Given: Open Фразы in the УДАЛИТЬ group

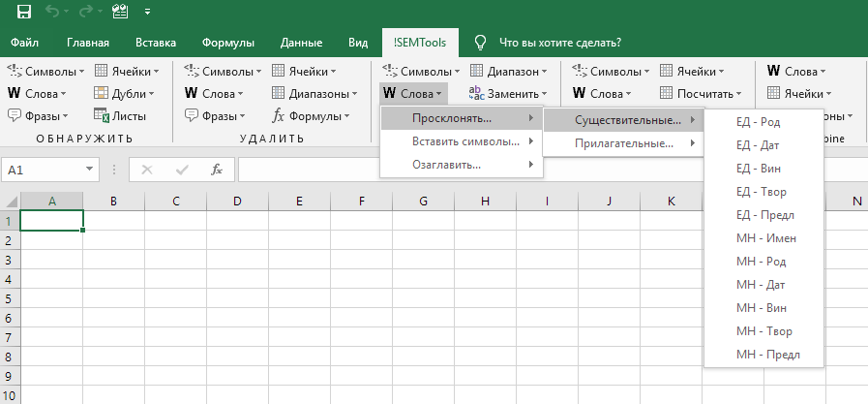Looking at the screenshot, I should [x=215, y=116].
